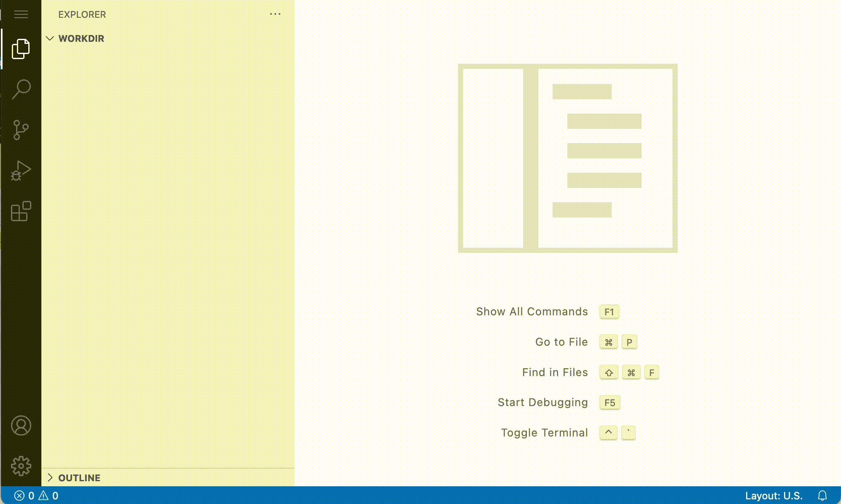Click the Start Debugging label
The image size is (841, 504).
pyautogui.click(x=543, y=402)
